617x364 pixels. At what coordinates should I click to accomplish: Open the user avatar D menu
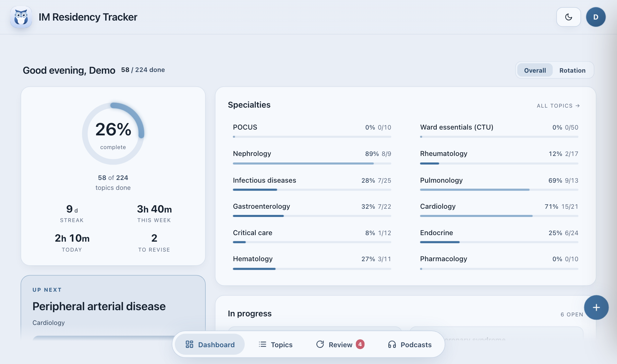(596, 17)
